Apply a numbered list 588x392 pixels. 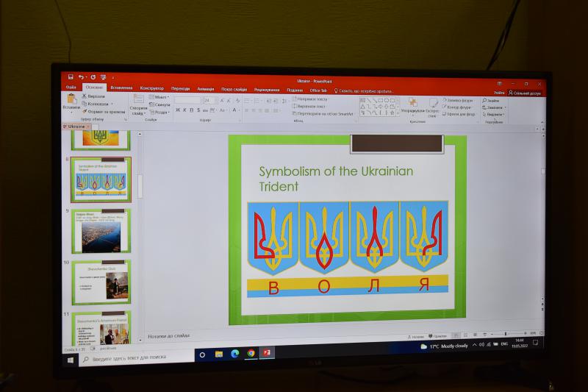pyautogui.click(x=258, y=101)
